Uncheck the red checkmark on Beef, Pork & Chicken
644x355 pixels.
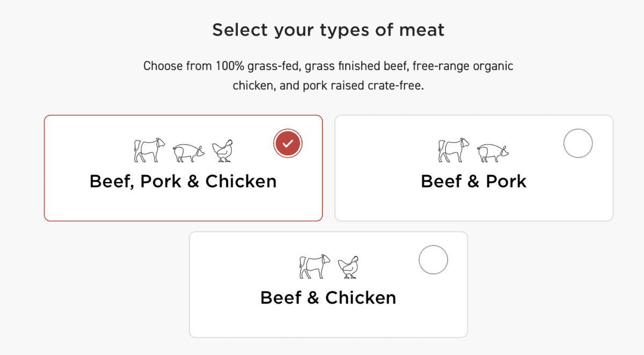click(288, 143)
